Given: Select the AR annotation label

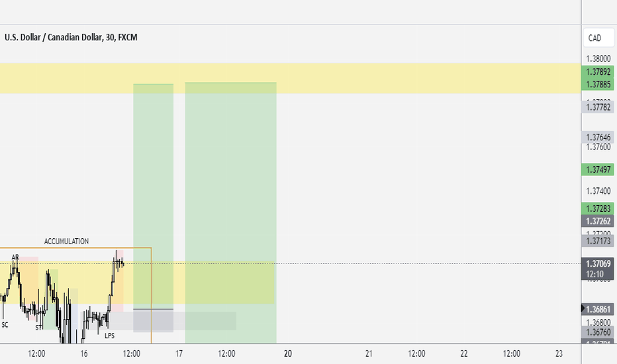Looking at the screenshot, I should point(15,257).
